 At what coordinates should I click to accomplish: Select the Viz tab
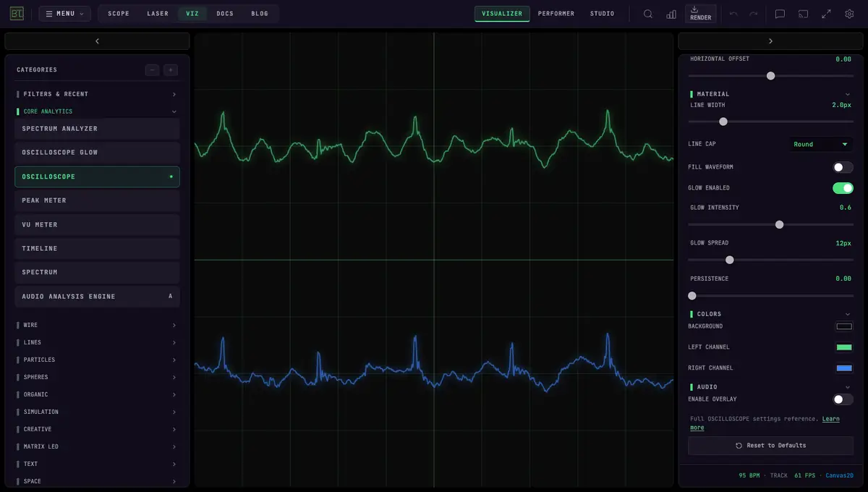[x=192, y=14]
